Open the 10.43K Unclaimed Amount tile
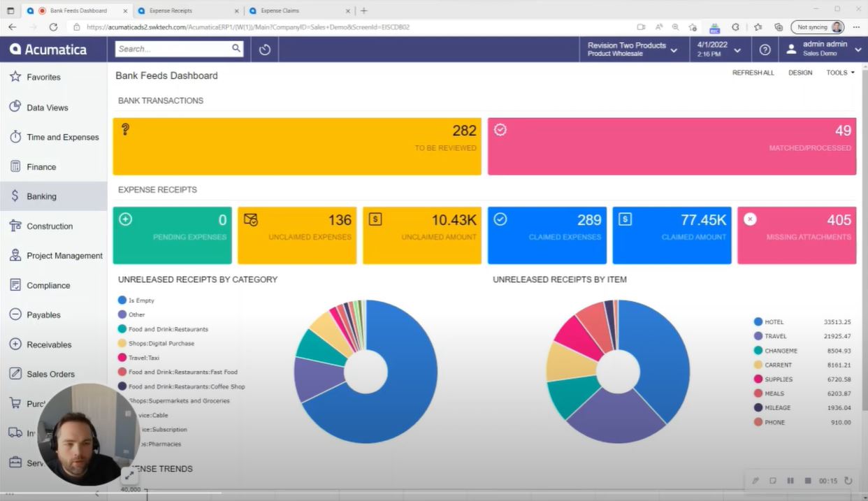 click(x=422, y=235)
